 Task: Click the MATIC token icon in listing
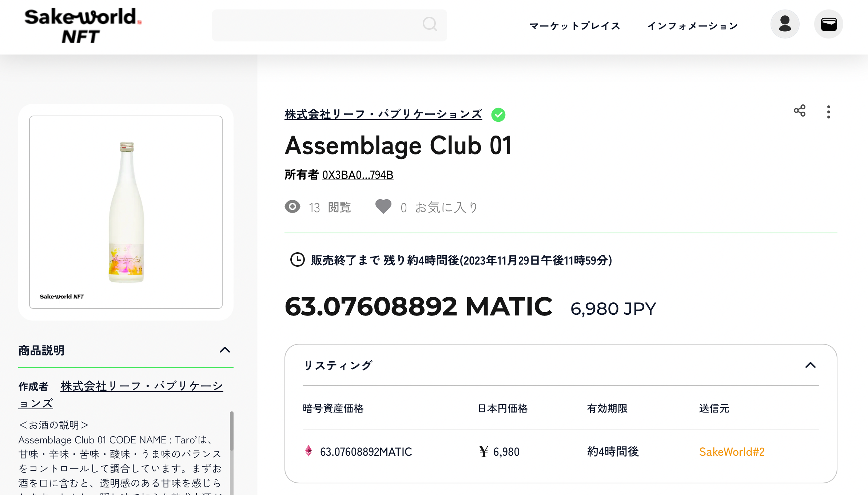point(308,451)
